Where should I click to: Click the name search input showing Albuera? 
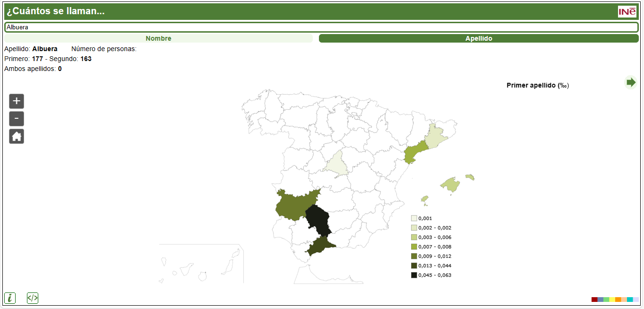click(x=321, y=26)
